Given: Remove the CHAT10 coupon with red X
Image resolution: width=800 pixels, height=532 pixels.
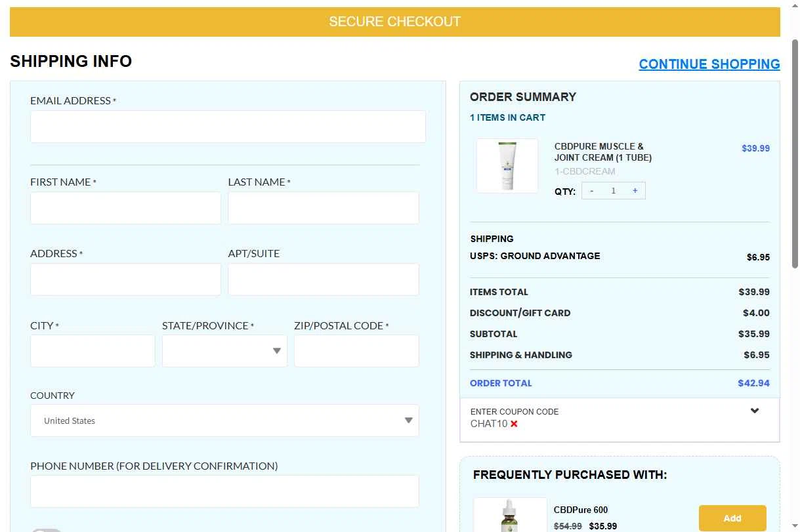Looking at the screenshot, I should coord(514,424).
